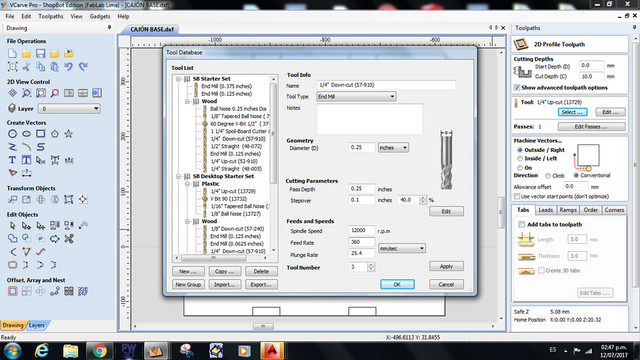
Task: Select the Draw Text tool
Action: pos(12,160)
